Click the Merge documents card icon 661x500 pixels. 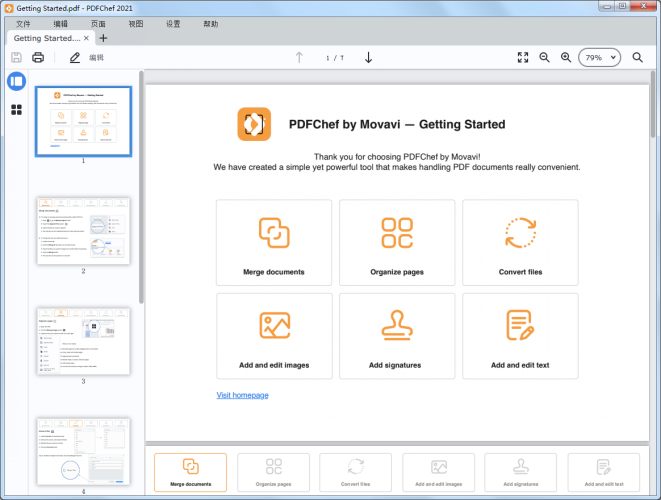[x=274, y=233]
